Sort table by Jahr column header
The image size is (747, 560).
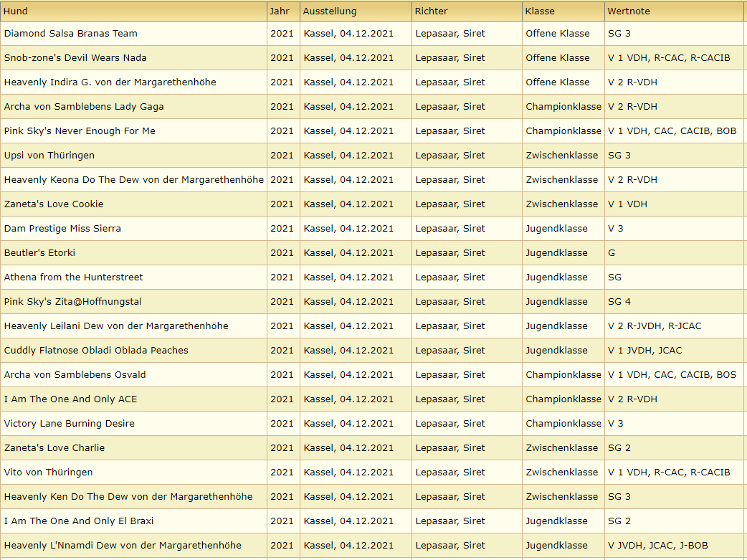pyautogui.click(x=283, y=11)
